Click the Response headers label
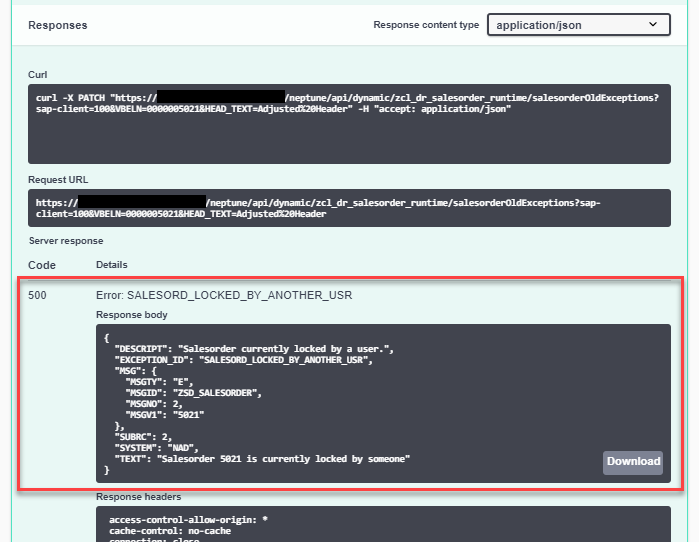The width and height of the screenshot is (699, 542). point(139,497)
